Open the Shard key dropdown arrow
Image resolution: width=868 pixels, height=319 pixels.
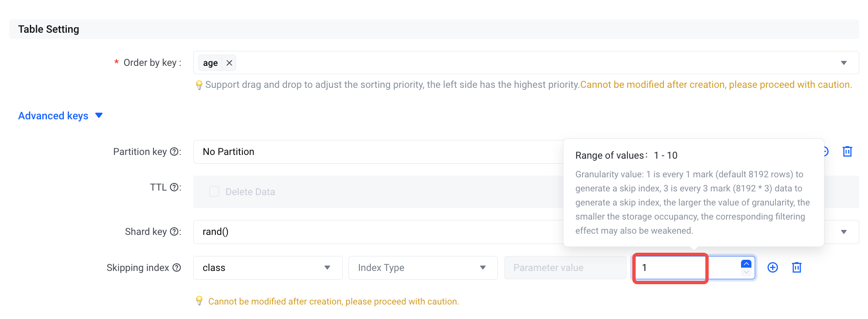844,232
